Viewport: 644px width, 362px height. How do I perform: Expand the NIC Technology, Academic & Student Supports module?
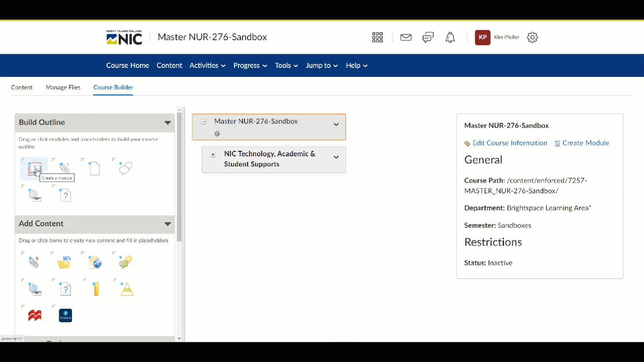213,154
